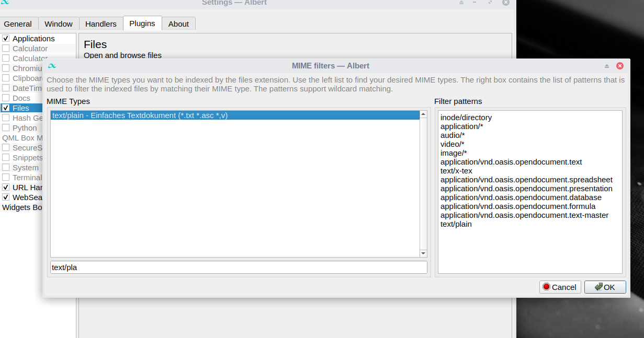Screen dimensions: 644x338
Task: Enable the System plugin checkbox
Action: [6, 168]
